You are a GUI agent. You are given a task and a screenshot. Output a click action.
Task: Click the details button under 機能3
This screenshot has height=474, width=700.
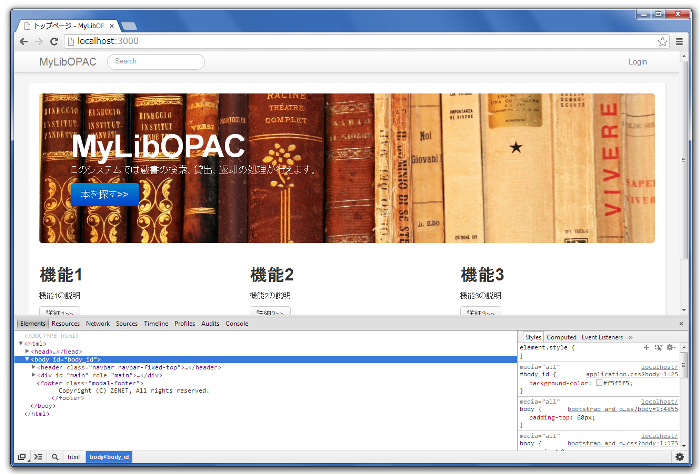tap(480, 311)
